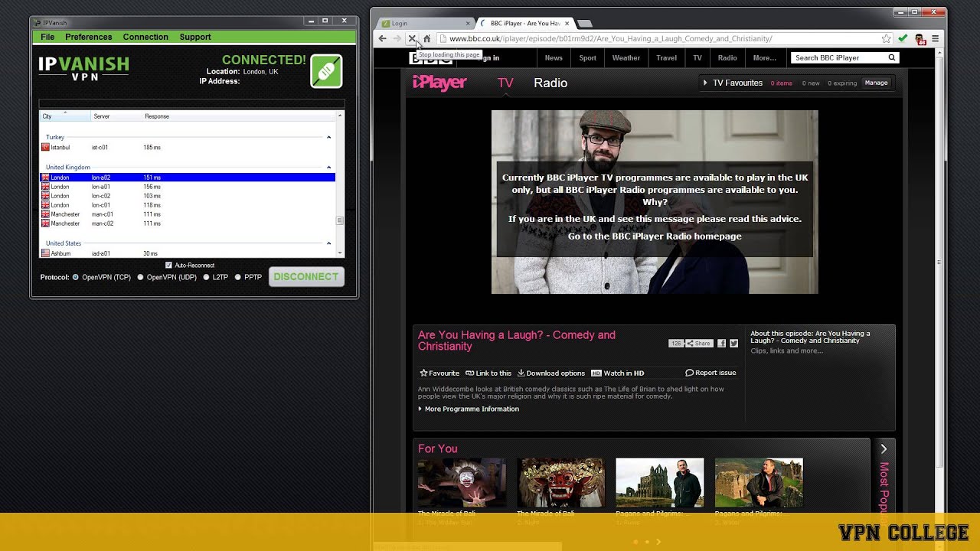Image resolution: width=980 pixels, height=551 pixels.
Task: Share episode on Twitter icon
Action: 733,344
